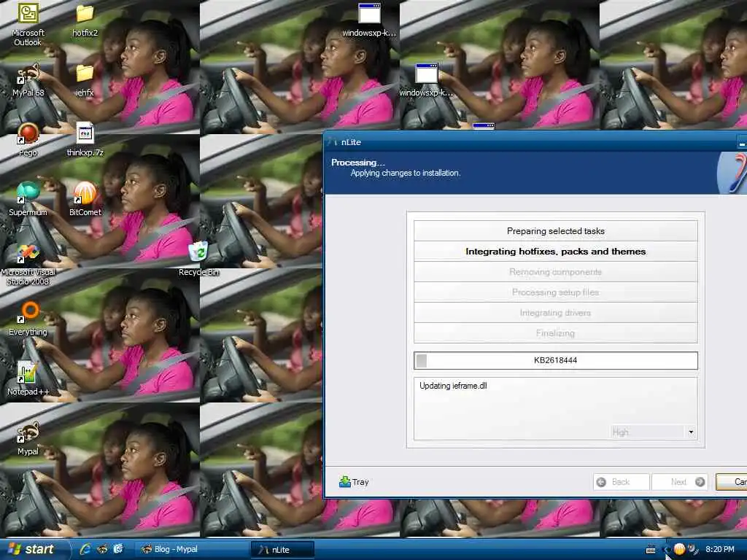
Task: Click the Next button in nLite
Action: point(679,482)
